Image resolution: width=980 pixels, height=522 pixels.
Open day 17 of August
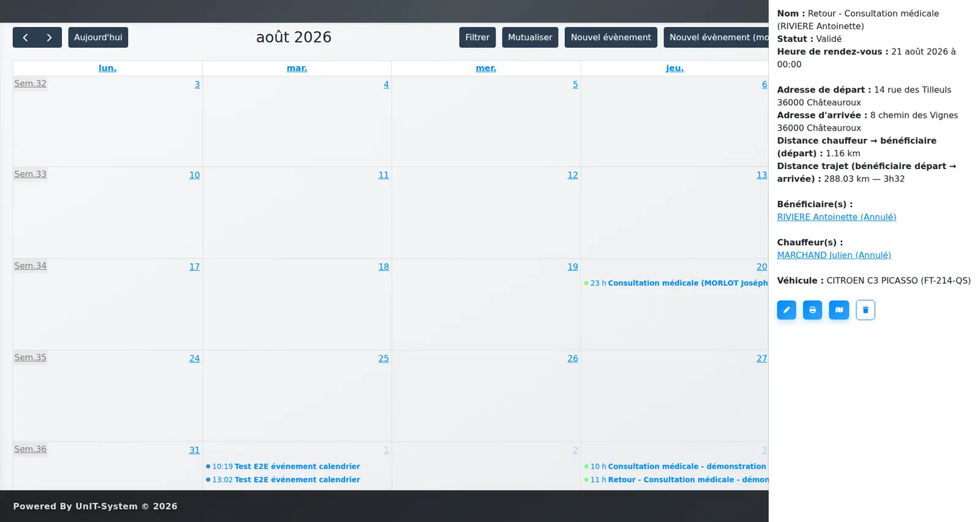point(195,267)
